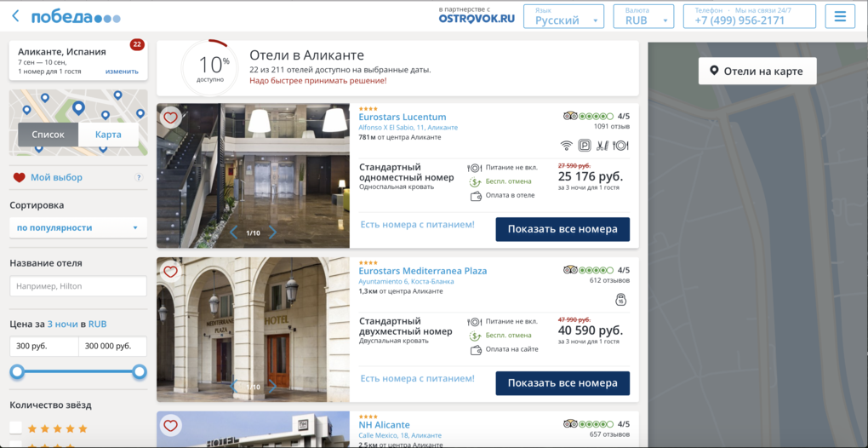The width and height of the screenshot is (868, 448).
Task: Click the phone number +7 (499) 956-2171
Action: 740,20
